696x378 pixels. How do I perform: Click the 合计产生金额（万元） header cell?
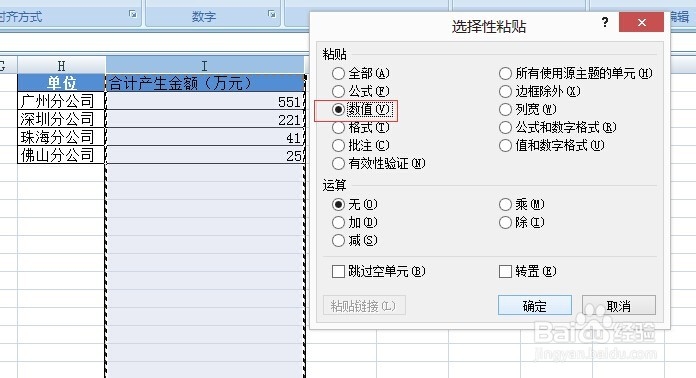205,83
